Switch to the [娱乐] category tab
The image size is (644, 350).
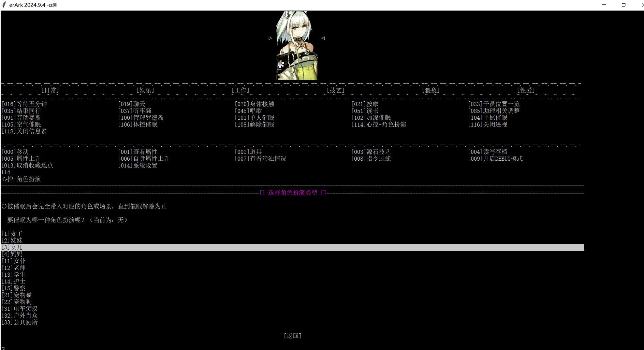(145, 90)
